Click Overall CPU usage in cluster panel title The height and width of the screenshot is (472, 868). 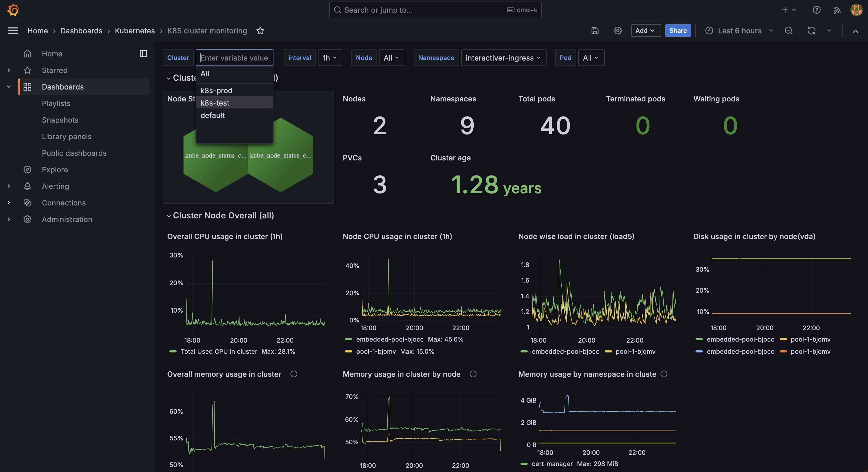click(225, 236)
